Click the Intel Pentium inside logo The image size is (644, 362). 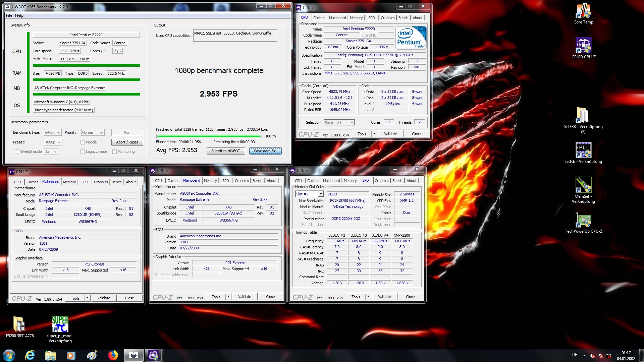pyautogui.click(x=411, y=38)
